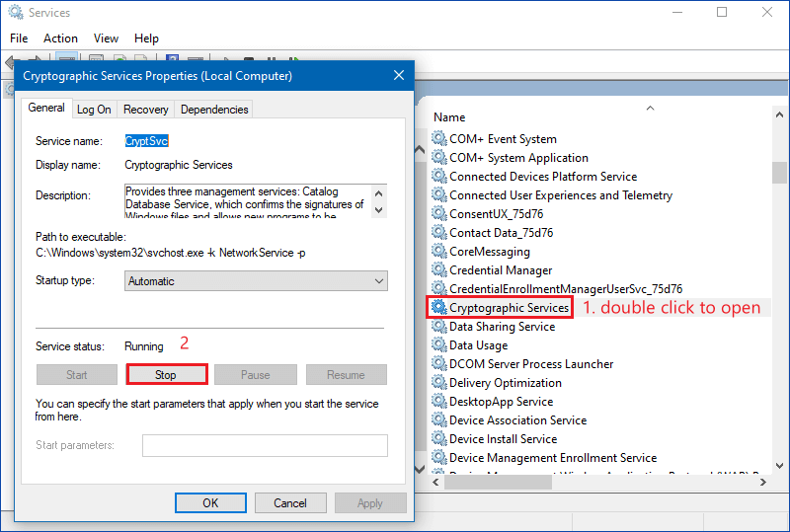
Task: Click gear icon of Device Association Service
Action: point(439,419)
